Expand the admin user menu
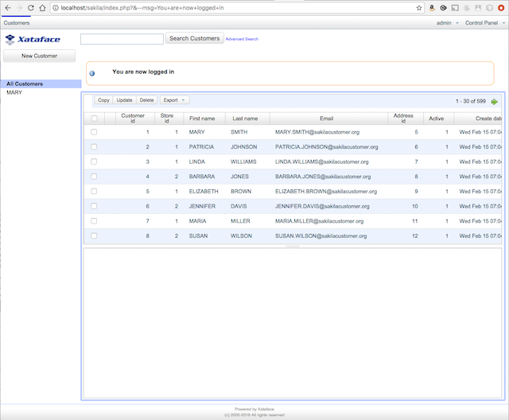This screenshot has height=420, width=509. 446,23
